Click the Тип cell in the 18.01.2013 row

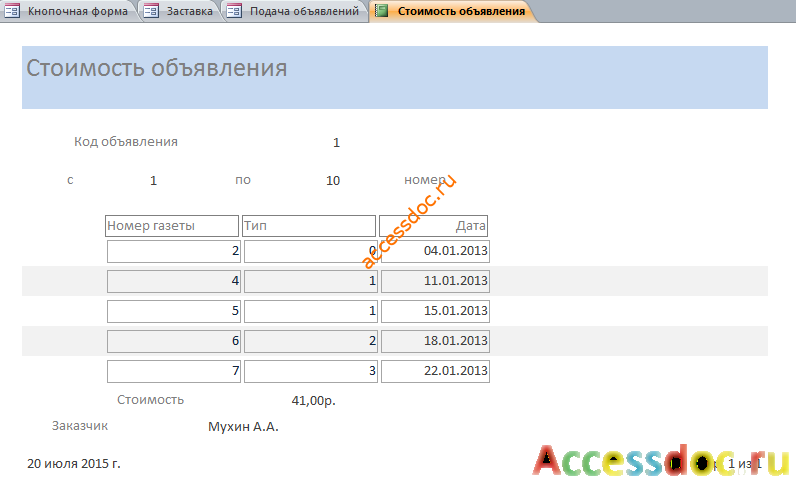(x=311, y=341)
